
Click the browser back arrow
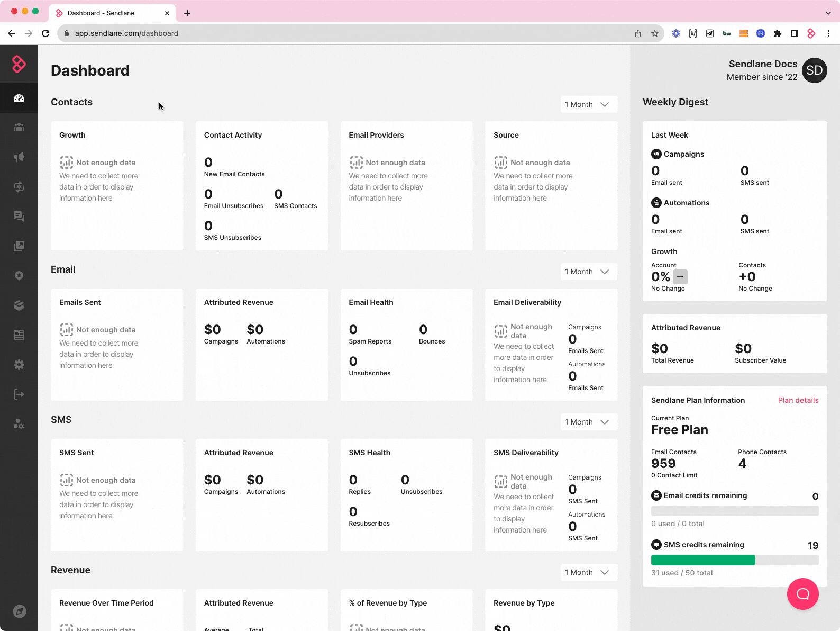coord(12,33)
